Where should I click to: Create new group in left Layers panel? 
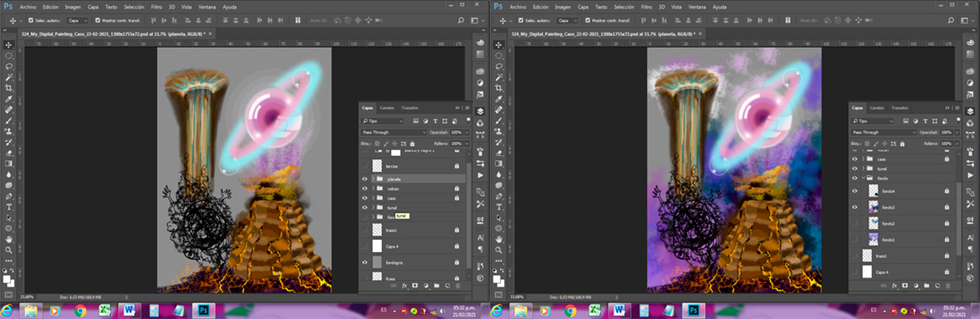click(436, 284)
